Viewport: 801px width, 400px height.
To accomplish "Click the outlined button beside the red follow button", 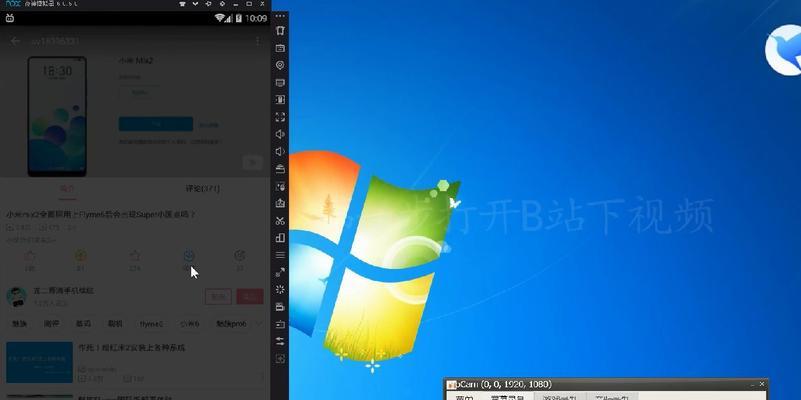I will pyautogui.click(x=218, y=297).
